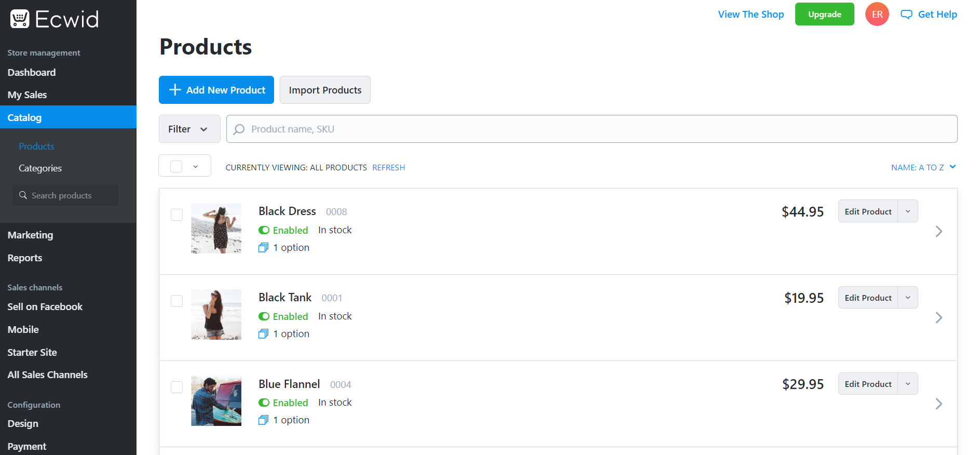The image size is (980, 455).
Task: Open the Name: A to Z sort dropdown
Action: 923,167
